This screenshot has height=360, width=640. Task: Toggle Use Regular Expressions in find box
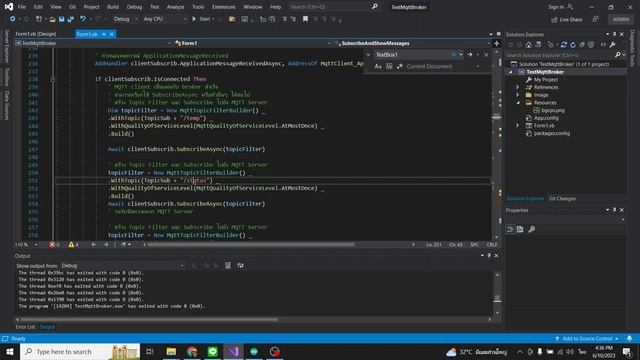pos(400,66)
